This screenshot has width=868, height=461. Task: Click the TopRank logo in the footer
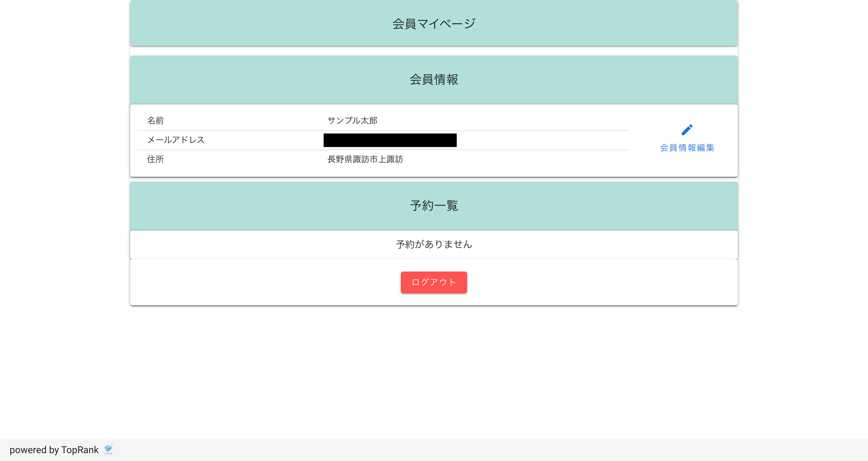point(108,450)
